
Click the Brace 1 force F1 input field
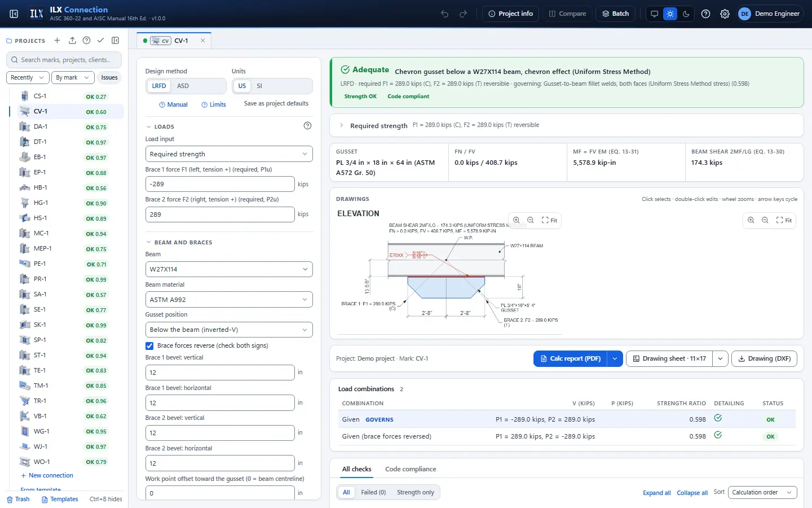(x=220, y=184)
